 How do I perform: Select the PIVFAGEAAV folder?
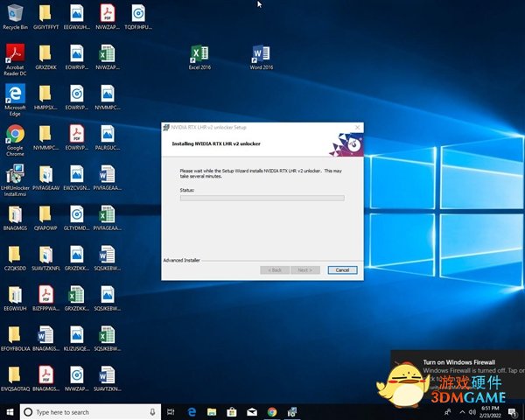[45, 178]
